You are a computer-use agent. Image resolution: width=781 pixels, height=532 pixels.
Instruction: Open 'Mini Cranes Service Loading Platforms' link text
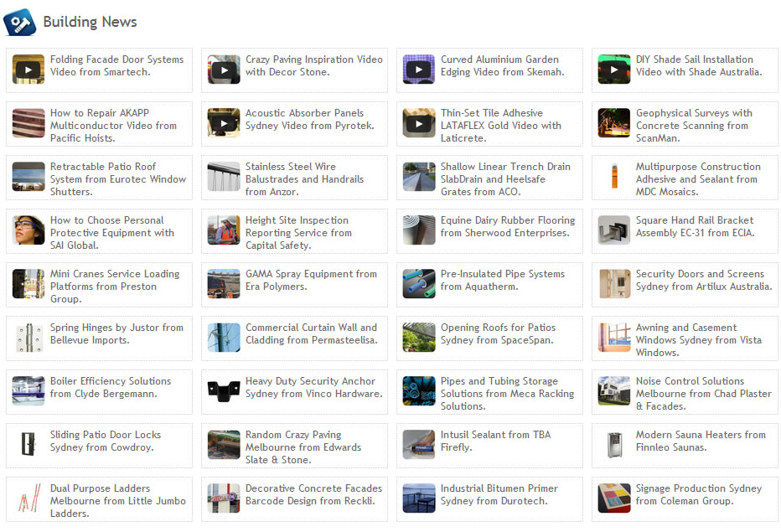115,287
